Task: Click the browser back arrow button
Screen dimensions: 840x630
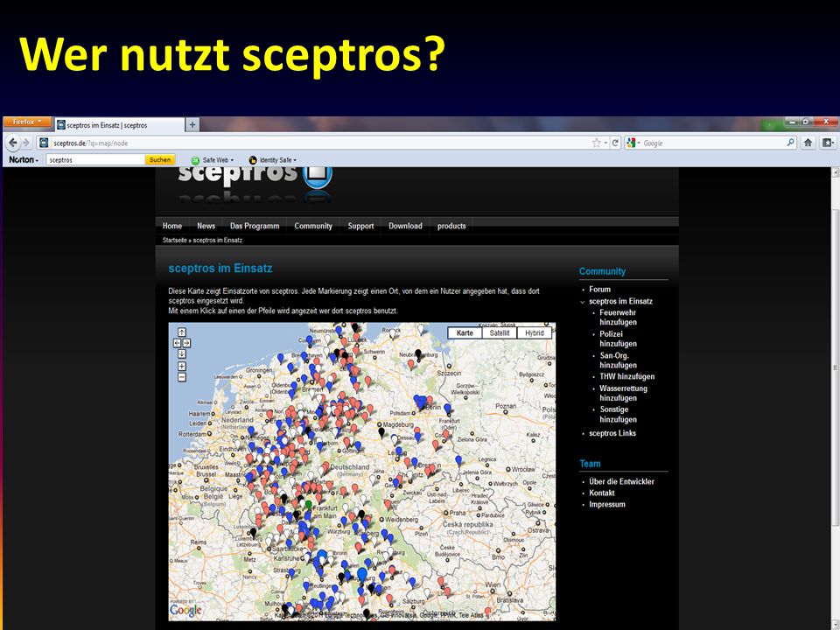Action: point(13,143)
